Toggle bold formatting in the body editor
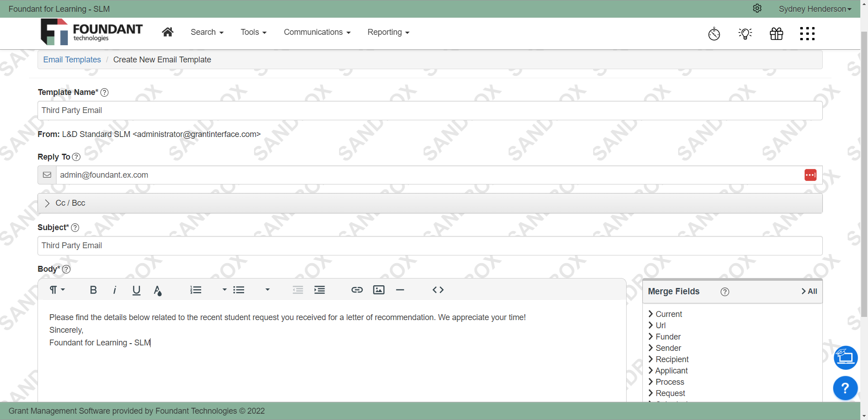Screen dimensions: 868x420 [93, 290]
